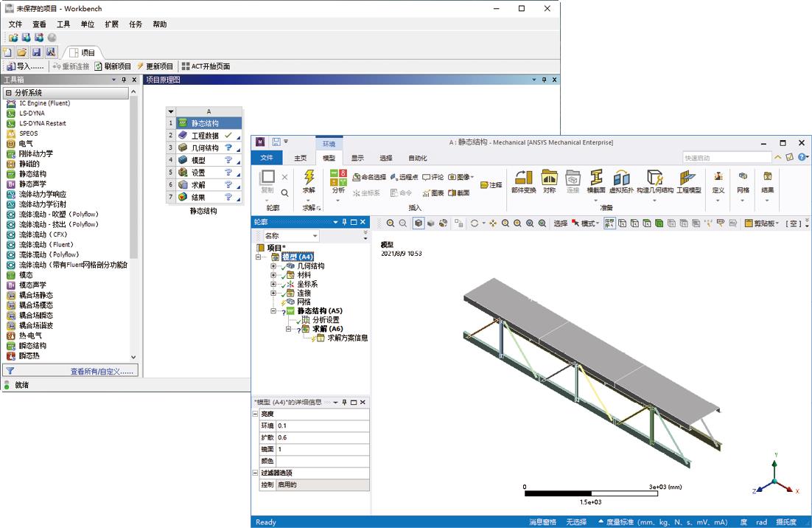Toggle the 模式 selection mode button
This screenshot has width=812, height=528.
click(586, 223)
